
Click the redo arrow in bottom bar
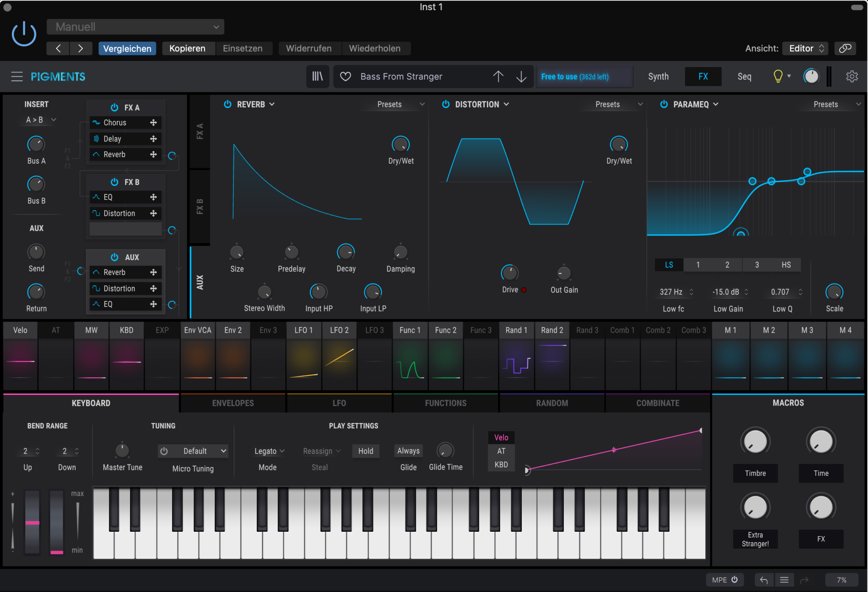pos(804,580)
